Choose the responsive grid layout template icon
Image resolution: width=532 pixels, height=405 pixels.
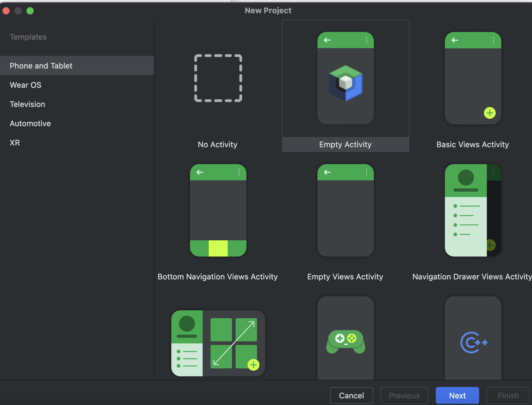pyautogui.click(x=218, y=343)
